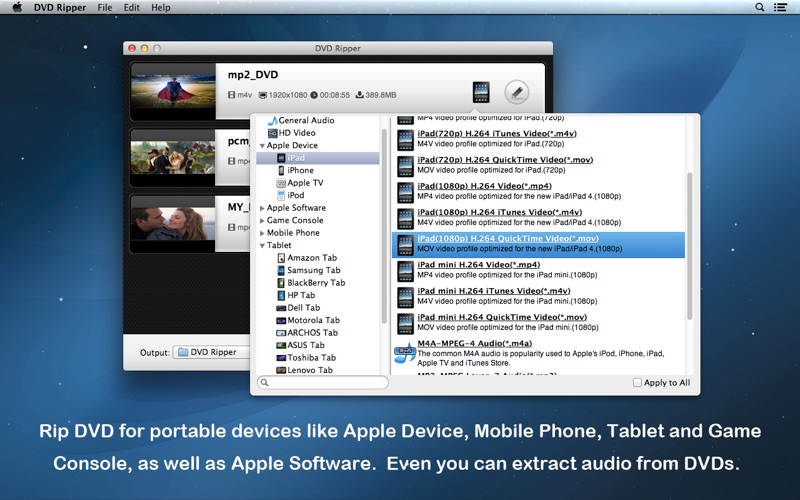Select the second video thumbnail (pcm title)
Screen dimensions: 800x500
[x=173, y=158]
